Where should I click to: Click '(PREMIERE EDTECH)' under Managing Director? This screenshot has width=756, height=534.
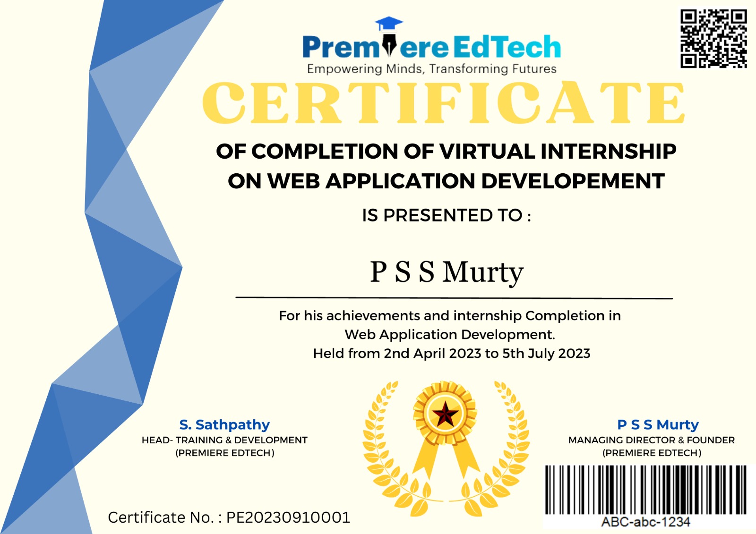point(652,453)
